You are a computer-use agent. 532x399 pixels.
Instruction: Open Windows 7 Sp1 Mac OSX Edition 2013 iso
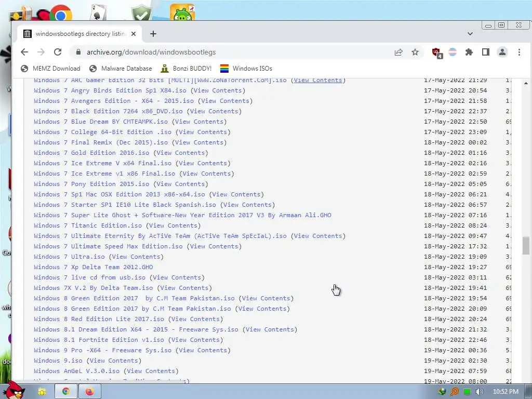tap(119, 194)
